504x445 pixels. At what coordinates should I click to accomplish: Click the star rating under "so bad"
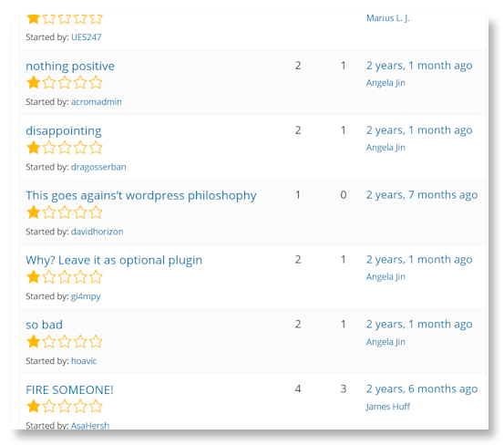(65, 341)
